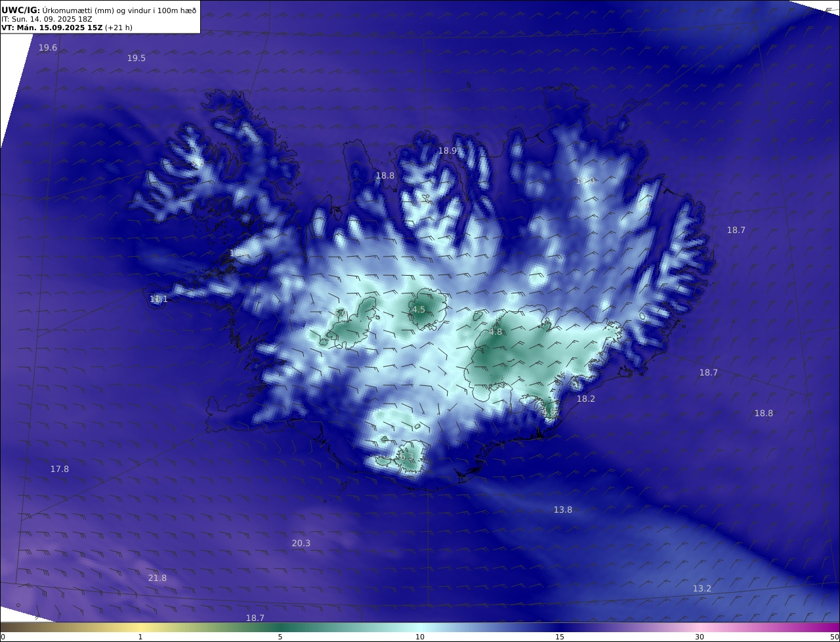Click the 17.8 value over the ocean
Image resolution: width=840 pixels, height=642 pixels.
(60, 469)
